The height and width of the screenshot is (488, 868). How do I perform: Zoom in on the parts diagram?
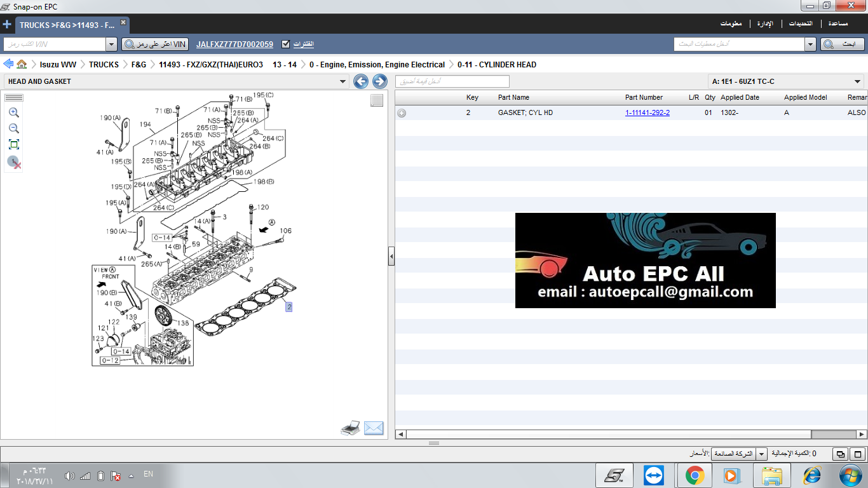coord(14,112)
